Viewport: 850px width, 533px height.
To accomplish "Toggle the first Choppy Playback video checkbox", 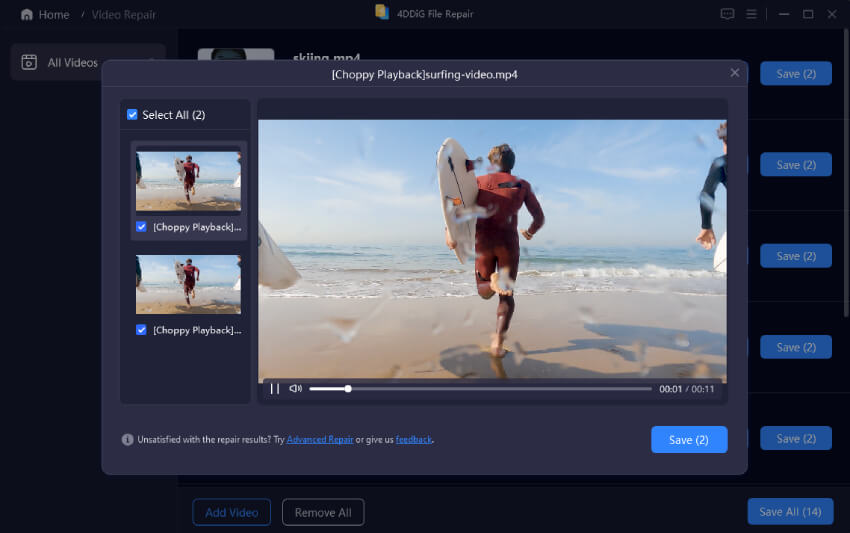I will point(141,227).
